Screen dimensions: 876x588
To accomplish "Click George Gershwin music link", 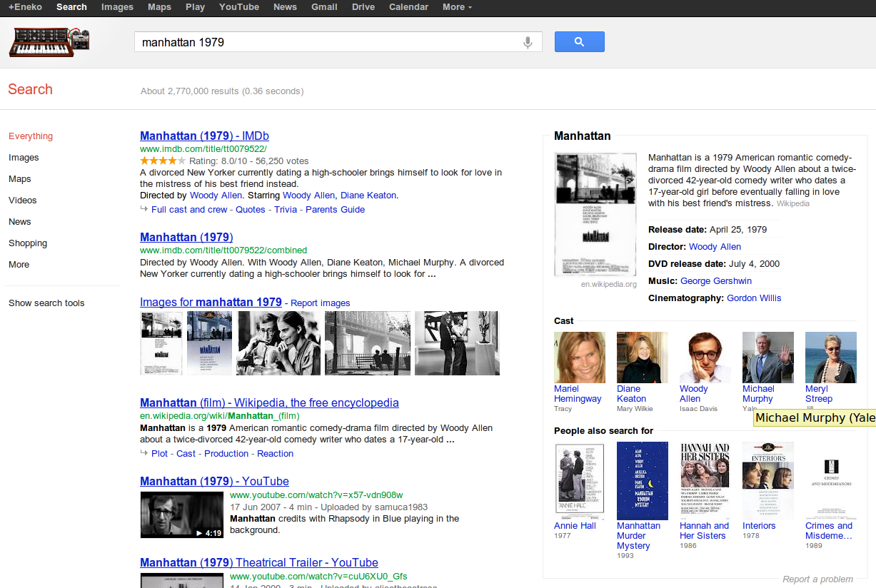I will [716, 281].
